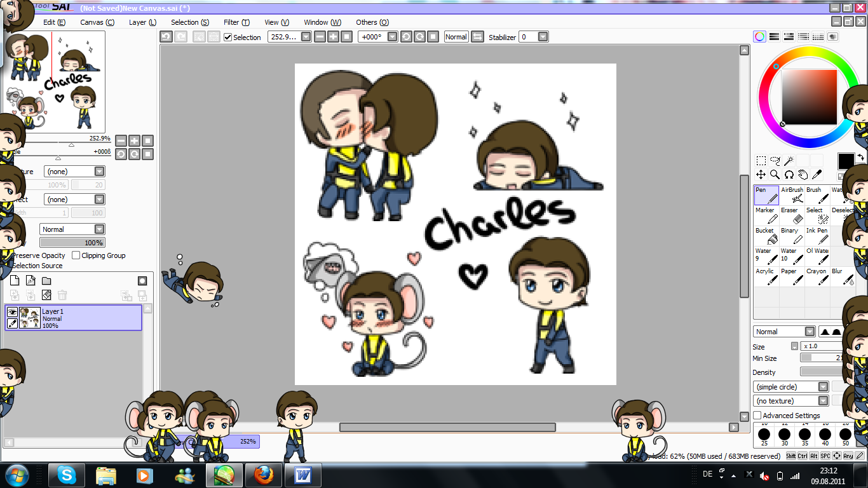Select the AirBrush tool
Image resolution: width=868 pixels, height=488 pixels.
point(792,195)
